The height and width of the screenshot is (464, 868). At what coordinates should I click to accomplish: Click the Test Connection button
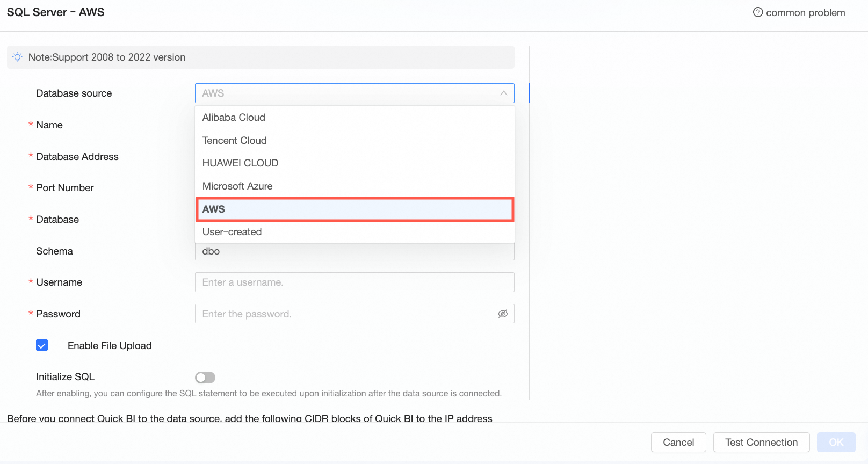pos(761,443)
